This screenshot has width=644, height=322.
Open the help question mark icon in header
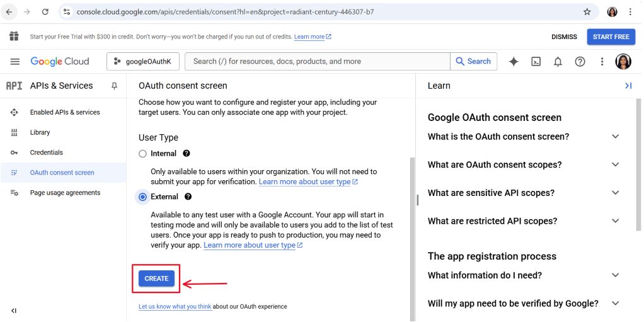[x=580, y=62]
